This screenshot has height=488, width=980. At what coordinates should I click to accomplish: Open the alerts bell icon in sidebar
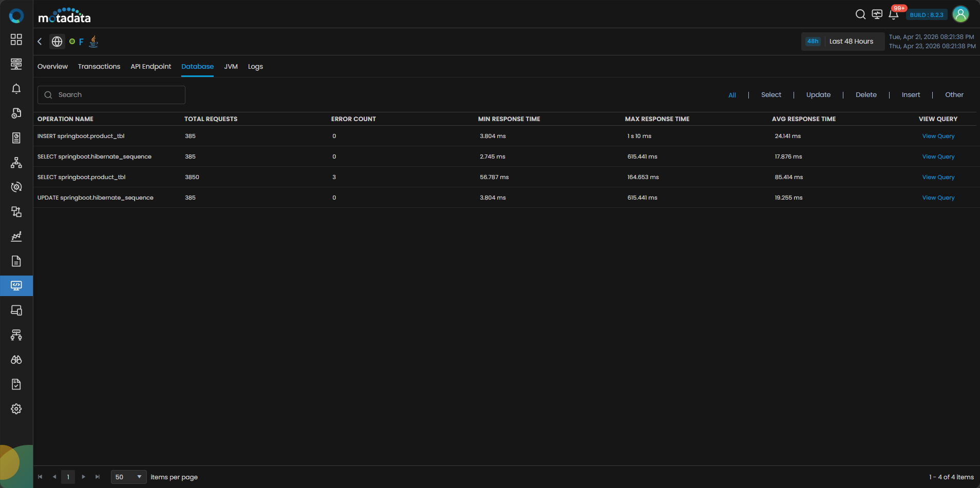pyautogui.click(x=16, y=89)
